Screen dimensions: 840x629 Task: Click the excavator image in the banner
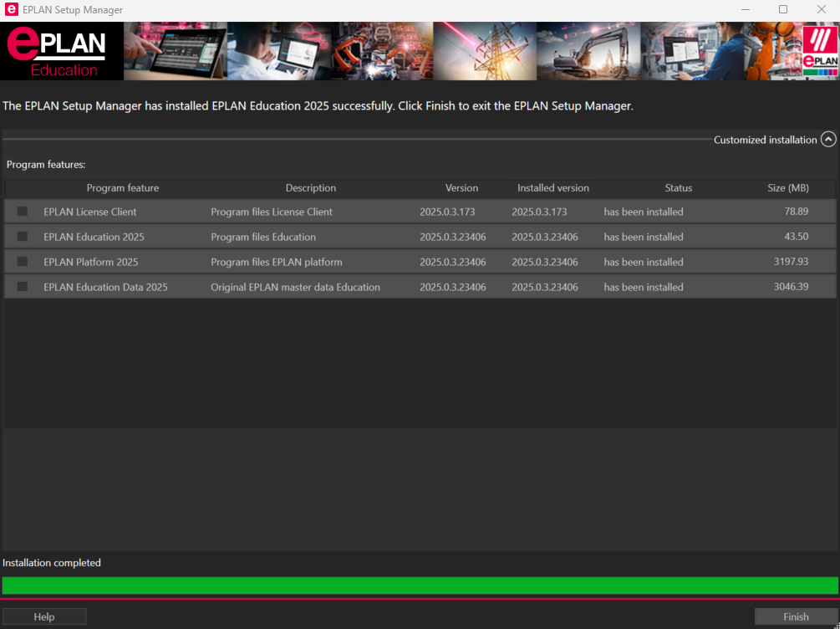point(588,51)
